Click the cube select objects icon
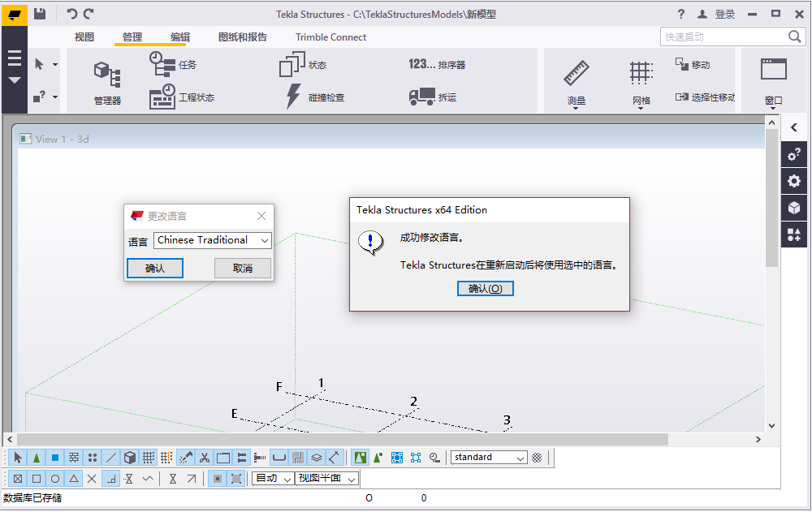This screenshot has height=512, width=812. pos(129,458)
